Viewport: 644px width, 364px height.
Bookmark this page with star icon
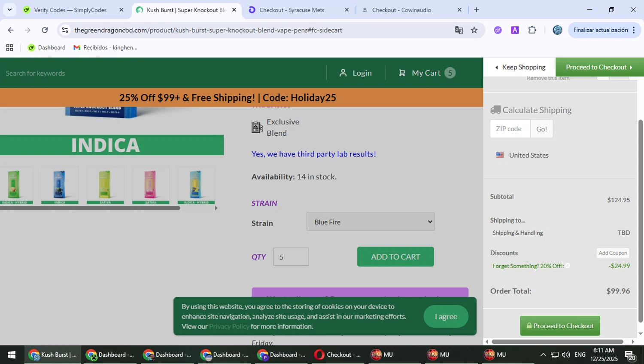474,30
